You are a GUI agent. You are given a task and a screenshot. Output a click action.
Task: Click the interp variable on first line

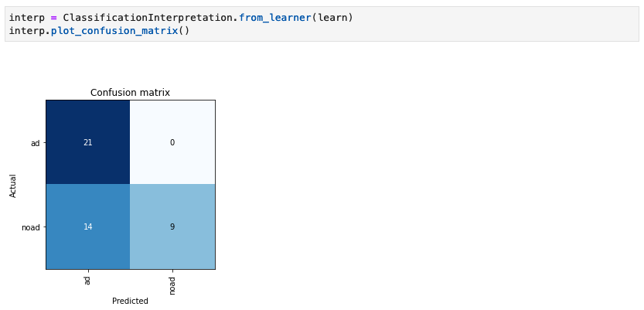(x=27, y=18)
